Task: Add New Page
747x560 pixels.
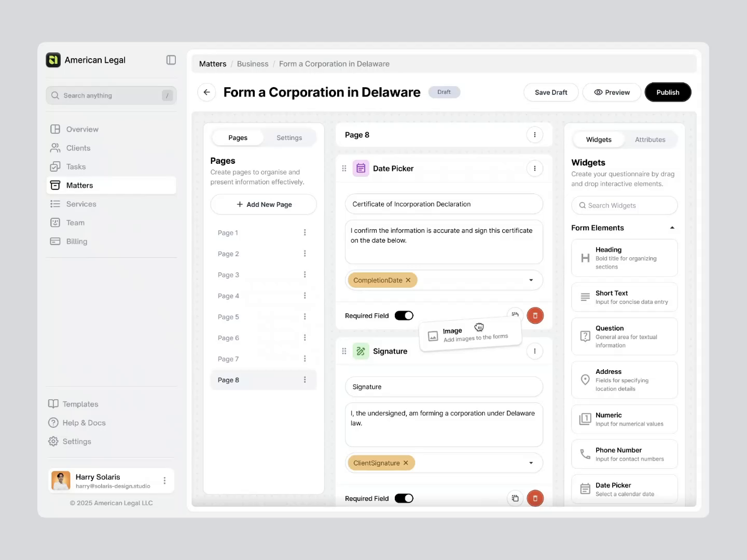Action: (x=264, y=204)
